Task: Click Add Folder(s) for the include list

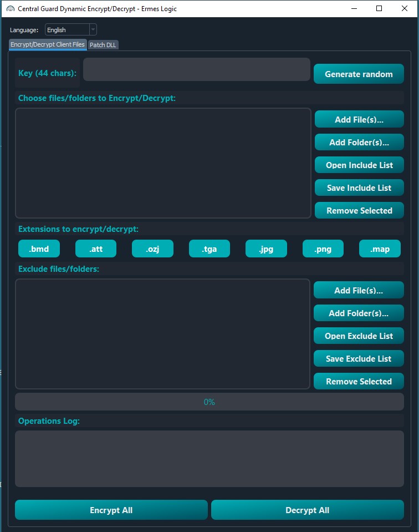Action: 359,143
